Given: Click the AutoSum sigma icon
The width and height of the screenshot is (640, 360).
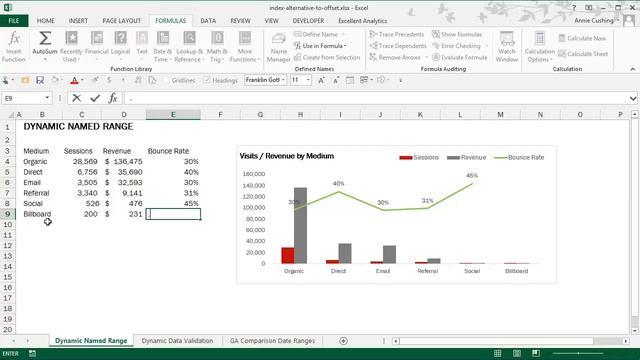Looking at the screenshot, I should [x=45, y=38].
